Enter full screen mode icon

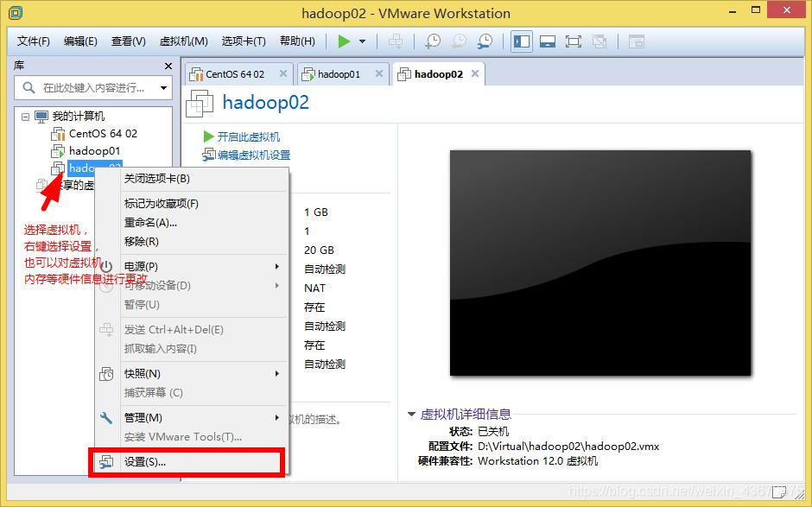click(574, 41)
